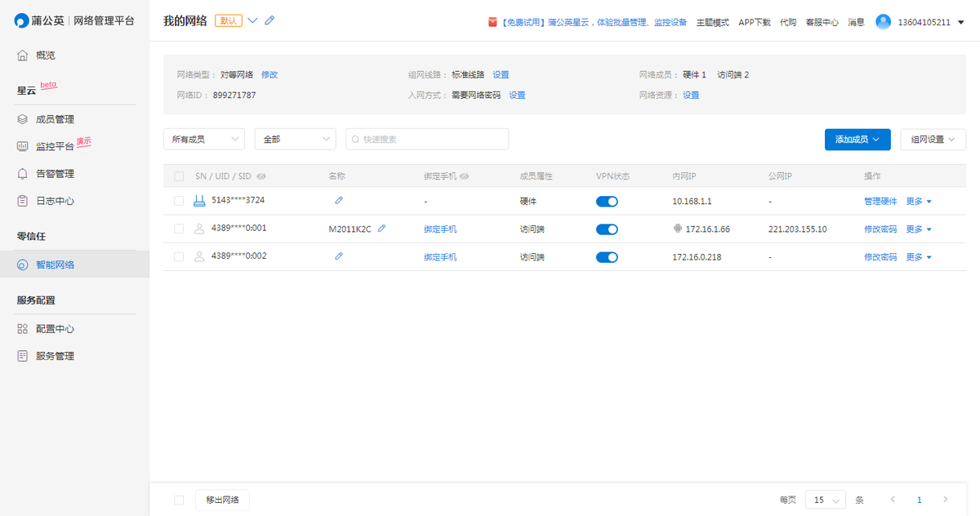Click 绑定手机 for 4389****0:001 row
The width and height of the screenshot is (980, 516).
click(x=440, y=229)
